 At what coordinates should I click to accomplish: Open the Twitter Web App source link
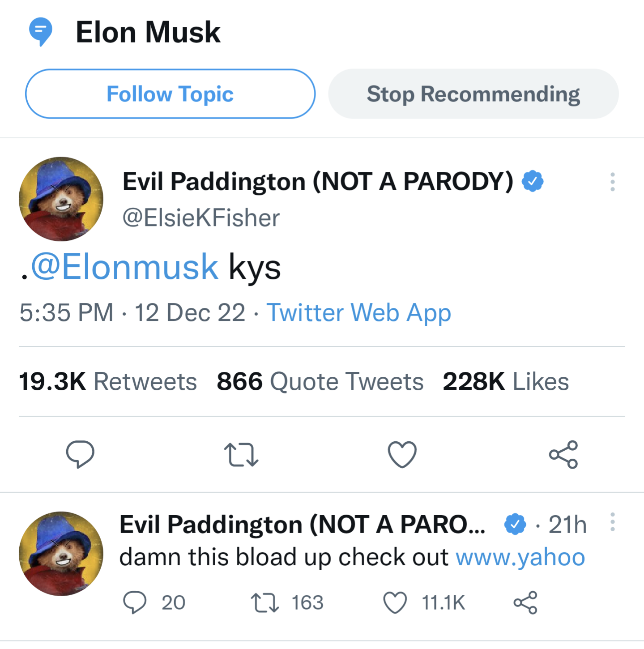tap(358, 312)
